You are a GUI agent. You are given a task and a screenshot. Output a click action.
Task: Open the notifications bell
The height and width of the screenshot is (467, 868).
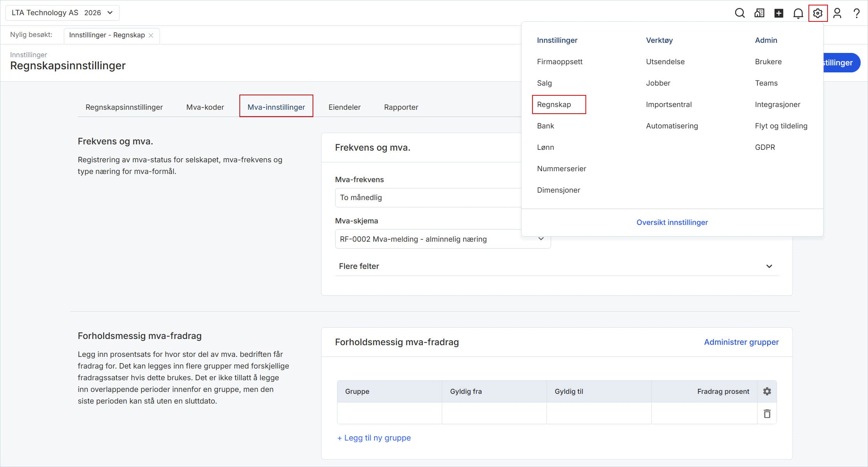tap(798, 13)
